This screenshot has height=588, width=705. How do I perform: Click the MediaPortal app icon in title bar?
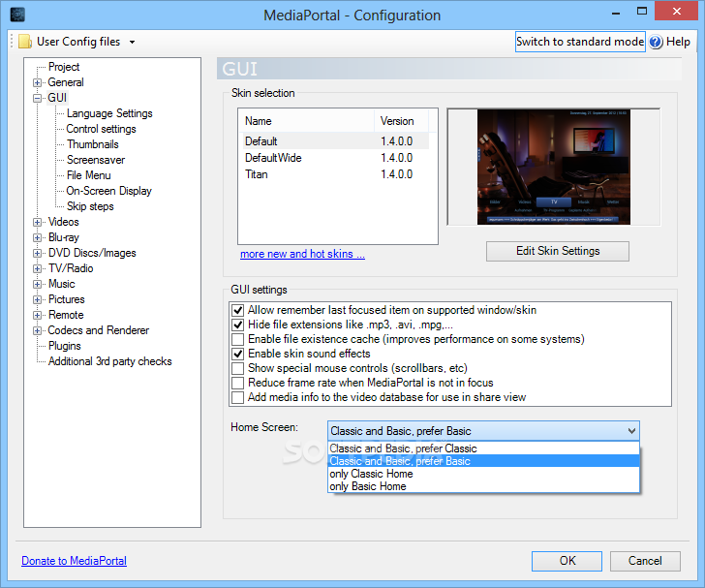click(x=17, y=15)
